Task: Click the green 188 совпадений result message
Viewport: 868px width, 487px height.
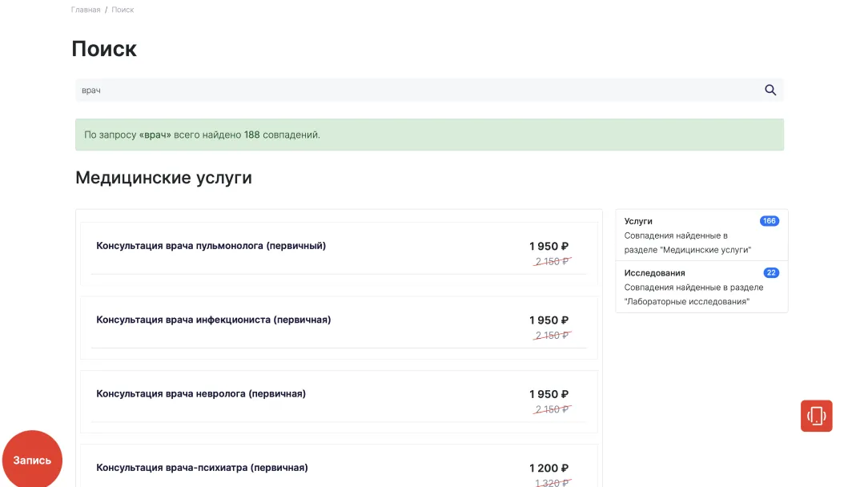Action: point(429,135)
